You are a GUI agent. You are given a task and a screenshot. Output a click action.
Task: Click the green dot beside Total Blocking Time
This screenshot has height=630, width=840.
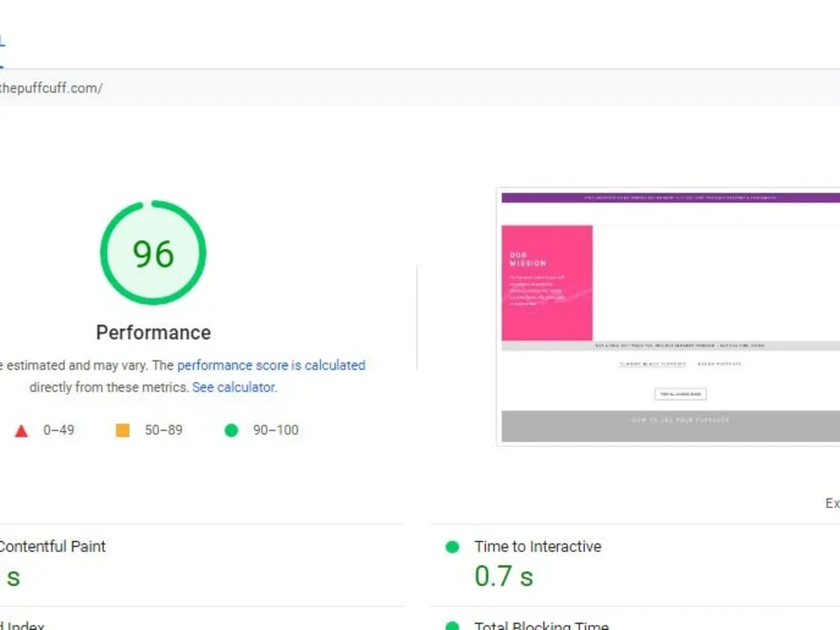pyautogui.click(x=452, y=626)
